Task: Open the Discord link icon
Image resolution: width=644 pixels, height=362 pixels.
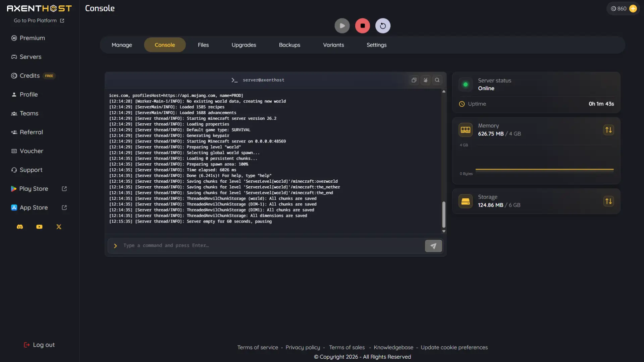Action: click(x=20, y=227)
